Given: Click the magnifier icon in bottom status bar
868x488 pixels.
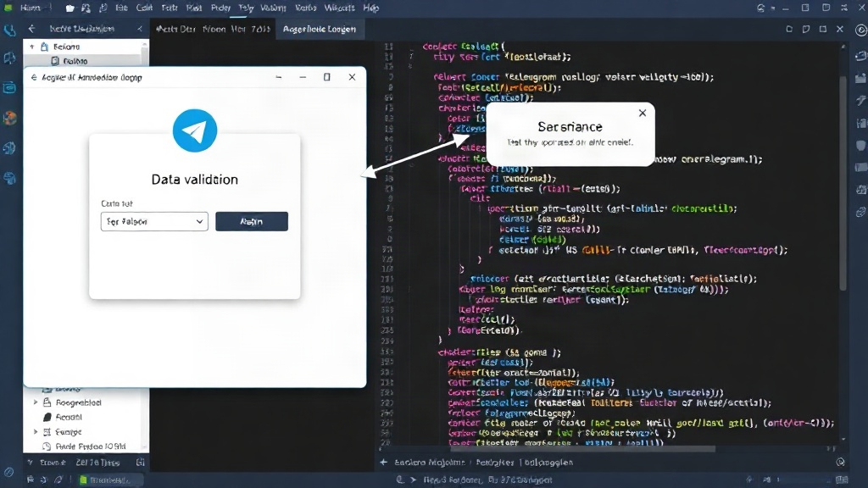Looking at the screenshot, I should coord(400,480).
